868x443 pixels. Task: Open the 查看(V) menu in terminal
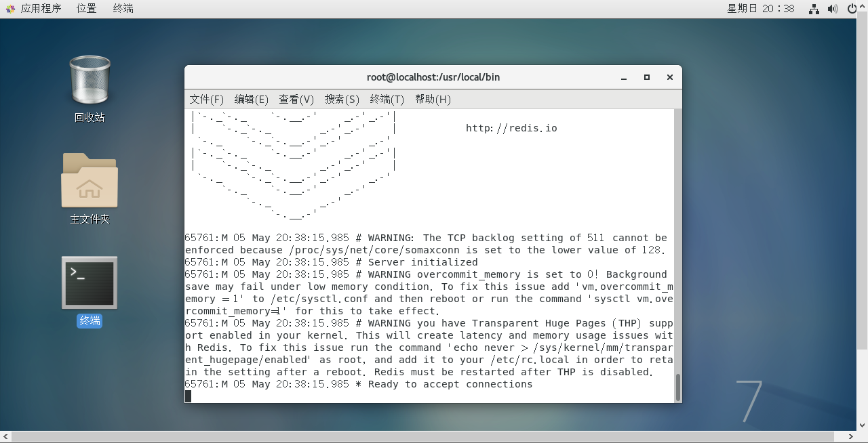tap(296, 99)
